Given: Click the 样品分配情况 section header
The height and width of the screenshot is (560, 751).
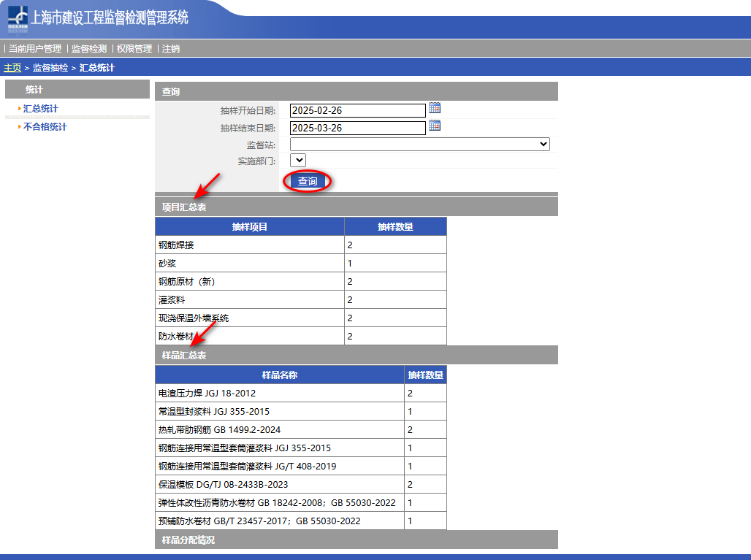Looking at the screenshot, I should (188, 540).
